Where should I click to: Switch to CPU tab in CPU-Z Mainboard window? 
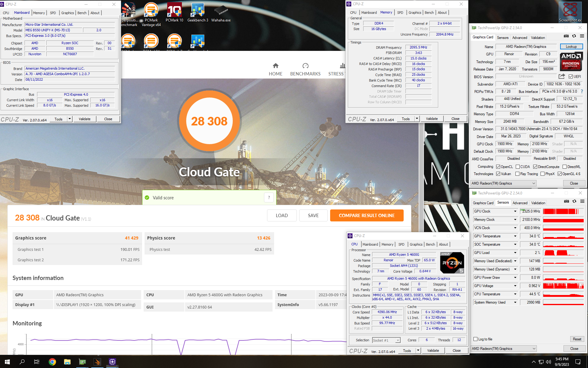tap(6, 13)
